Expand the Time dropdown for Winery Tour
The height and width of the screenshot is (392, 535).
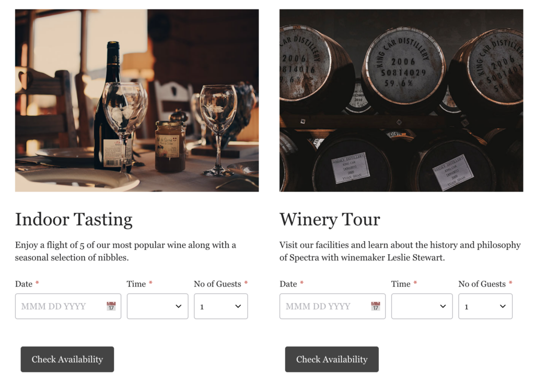click(x=422, y=306)
